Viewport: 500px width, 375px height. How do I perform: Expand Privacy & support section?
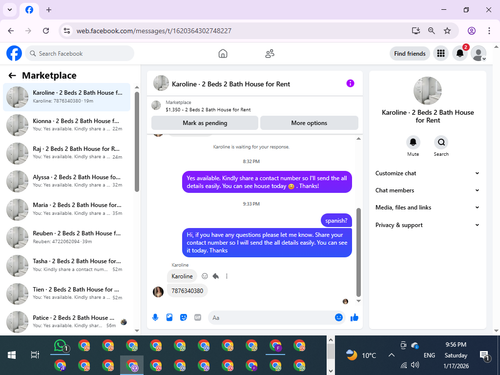pos(427,225)
